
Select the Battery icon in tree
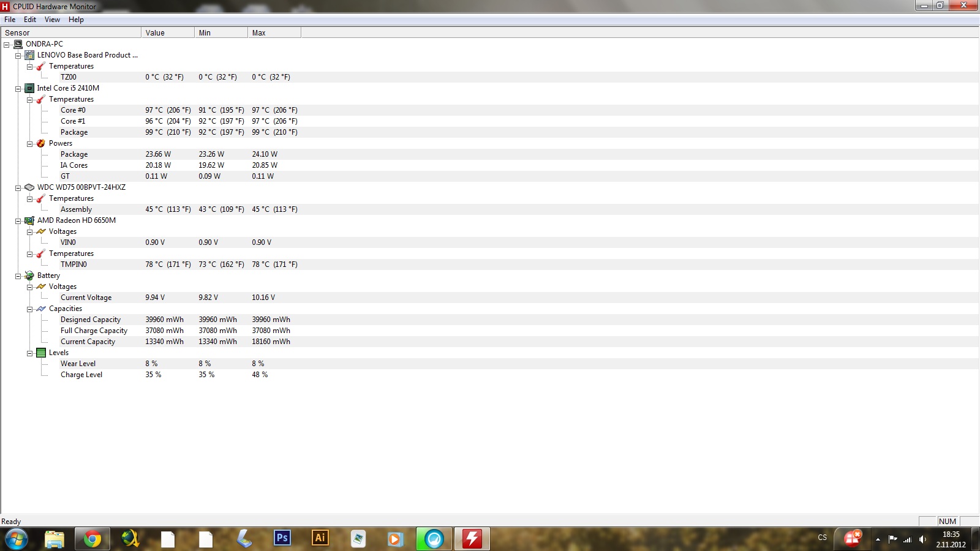tap(29, 275)
